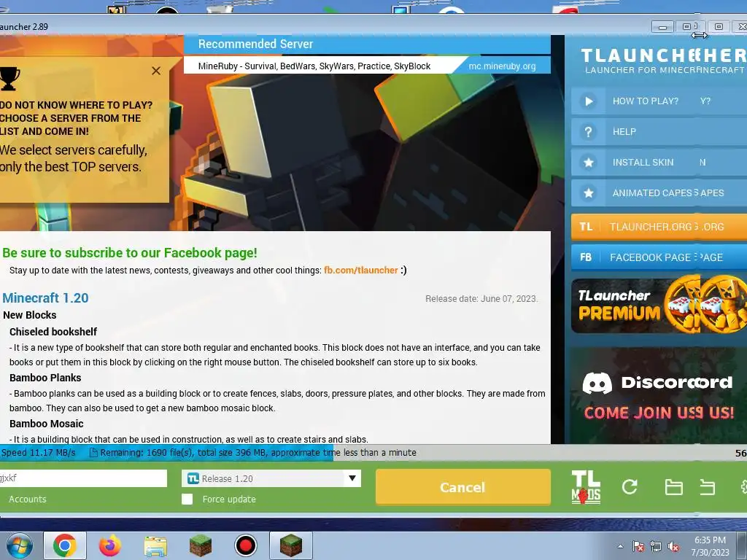Toggle the Force update checkbox

pos(187,499)
